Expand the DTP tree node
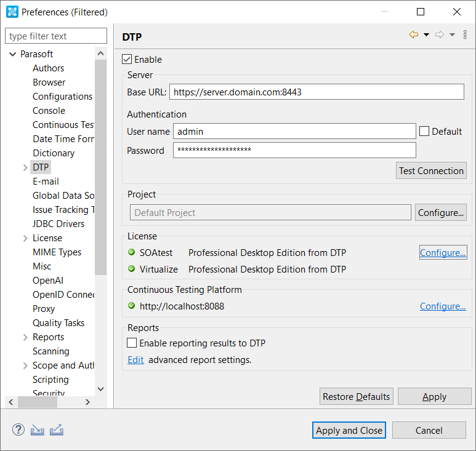Viewport: 476px width, 451px height. pyautogui.click(x=25, y=167)
